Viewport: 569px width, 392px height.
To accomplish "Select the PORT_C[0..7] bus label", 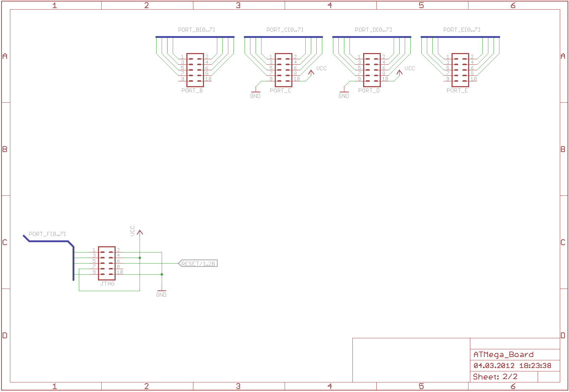I will (285, 30).
